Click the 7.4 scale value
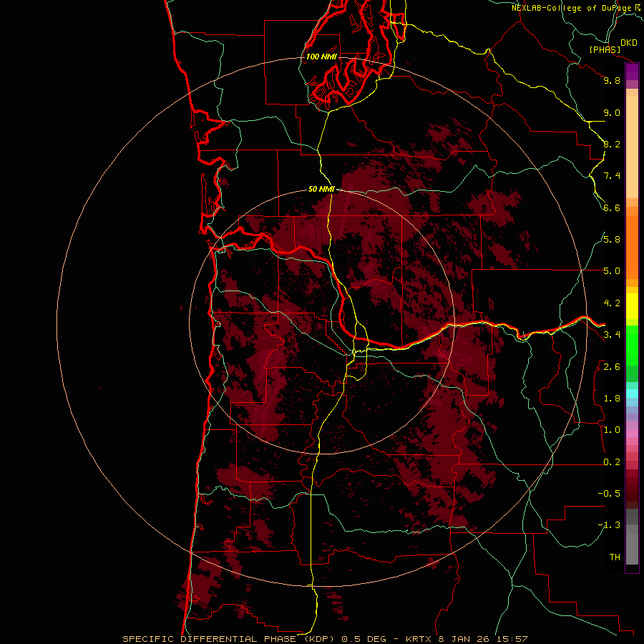Screen dimensions: 644x644 tap(612, 176)
